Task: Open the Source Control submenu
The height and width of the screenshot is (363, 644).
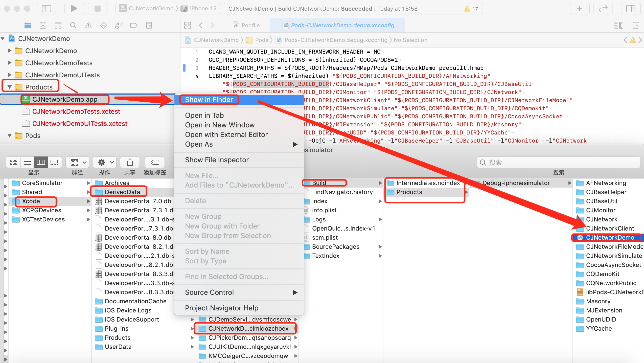Action: tap(239, 292)
